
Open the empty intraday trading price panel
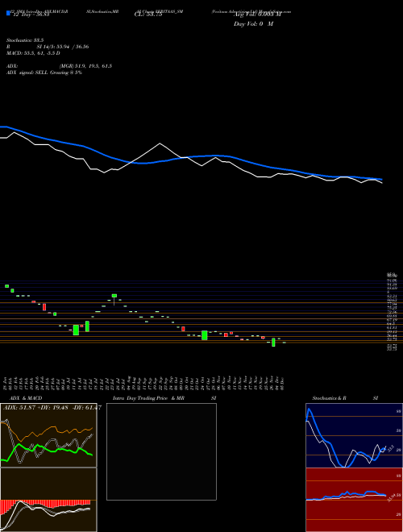161,451
